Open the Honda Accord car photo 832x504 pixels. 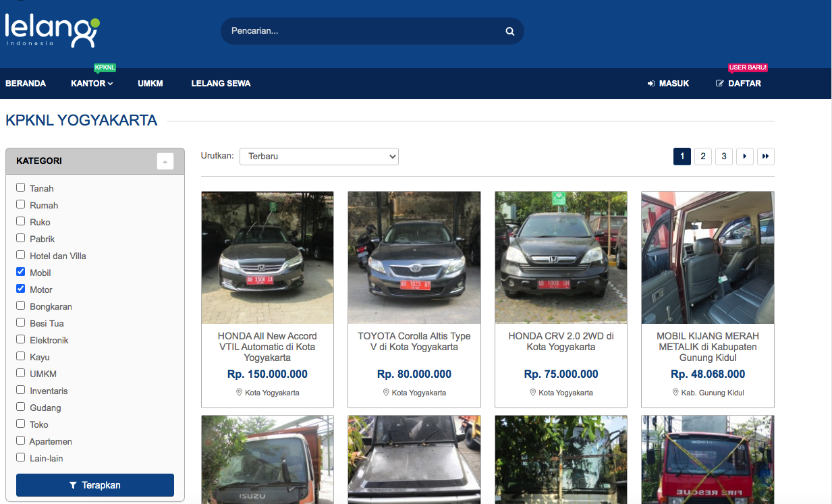pyautogui.click(x=267, y=258)
